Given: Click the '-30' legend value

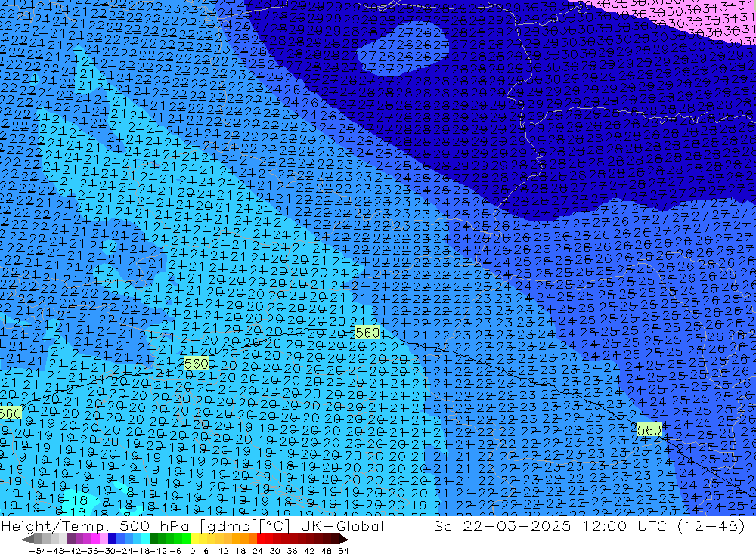Looking at the screenshot, I should pyautogui.click(x=106, y=551).
